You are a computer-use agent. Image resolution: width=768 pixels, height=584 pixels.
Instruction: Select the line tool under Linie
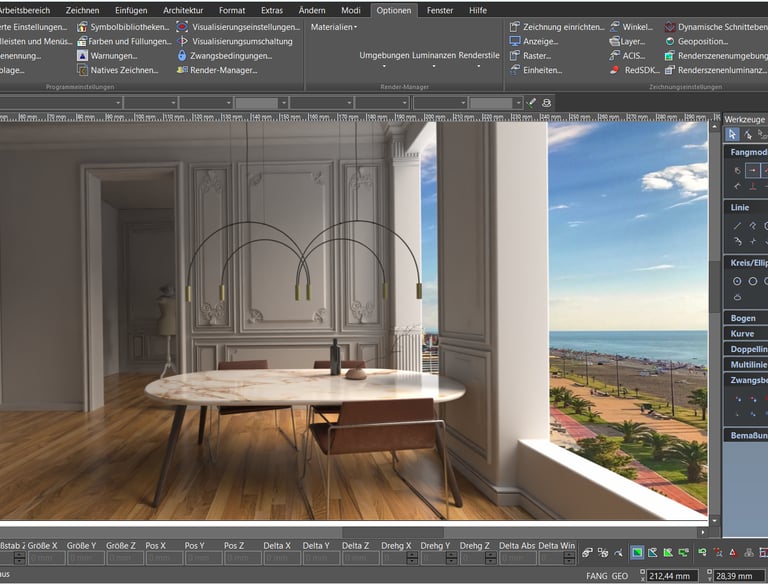coord(737,226)
